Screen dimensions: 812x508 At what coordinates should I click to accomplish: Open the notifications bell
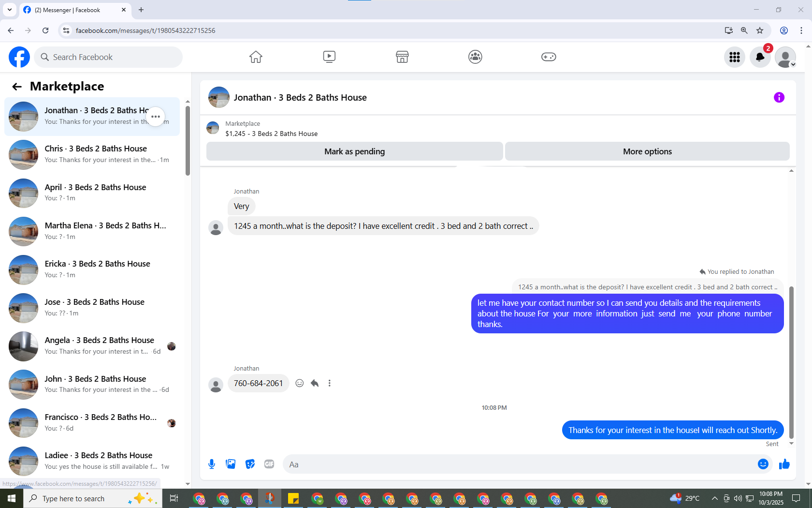click(760, 57)
